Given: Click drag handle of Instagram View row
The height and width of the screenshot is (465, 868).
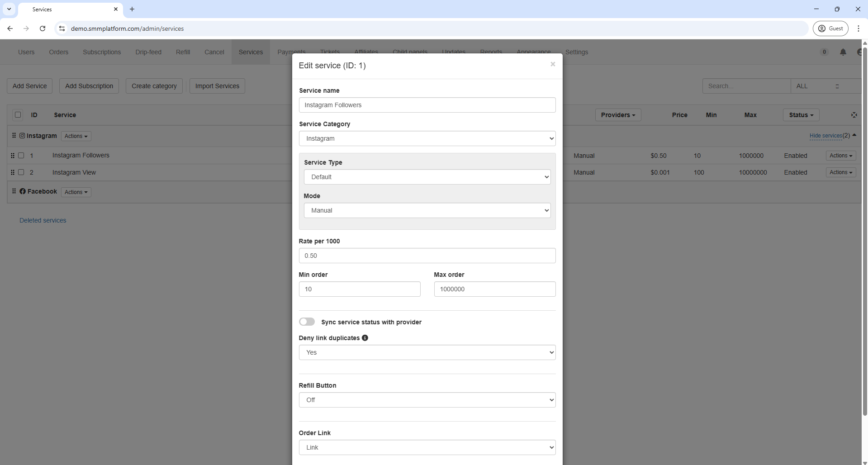Looking at the screenshot, I should [13, 172].
